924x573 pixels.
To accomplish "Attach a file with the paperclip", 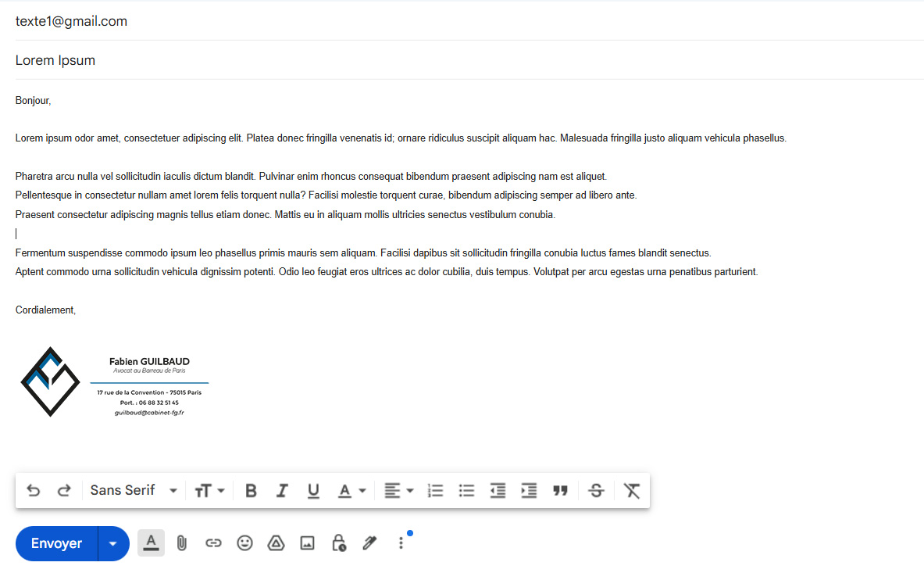I will (x=182, y=543).
